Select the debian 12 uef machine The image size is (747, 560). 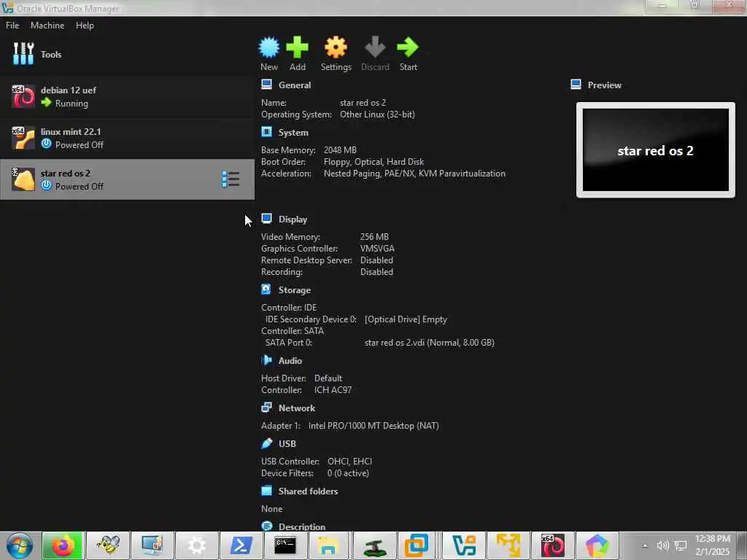point(127,97)
